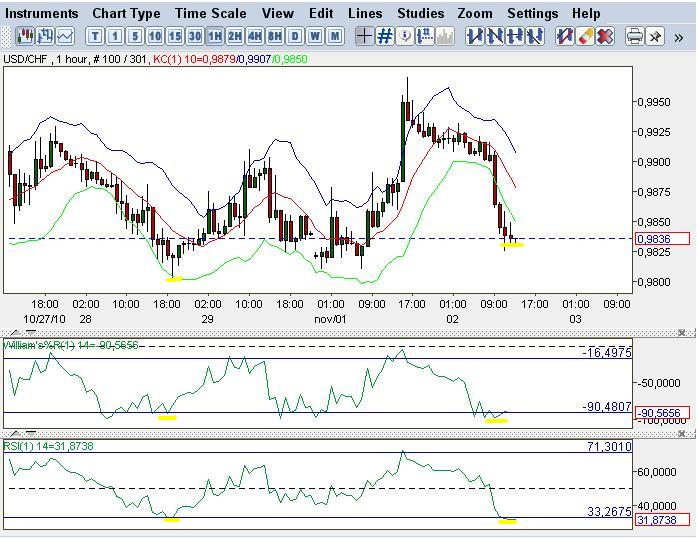Click the print chart icon
The width and height of the screenshot is (697, 539).
coord(634,36)
